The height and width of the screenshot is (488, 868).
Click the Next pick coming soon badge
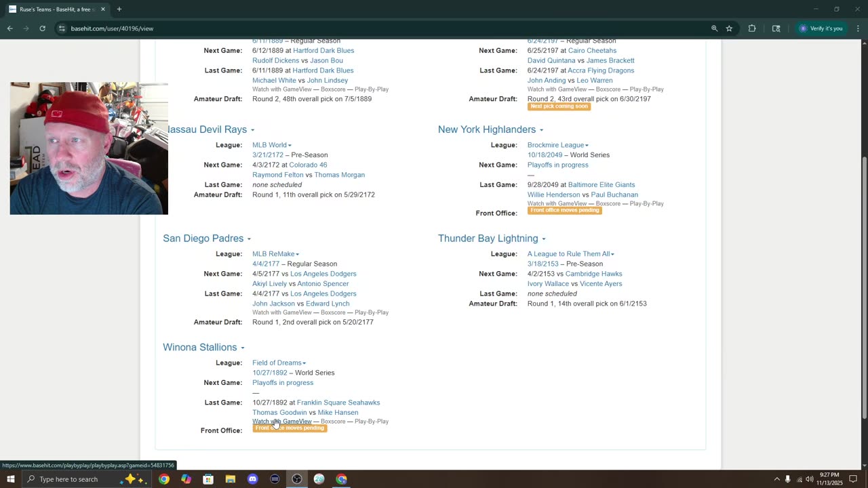tap(559, 106)
